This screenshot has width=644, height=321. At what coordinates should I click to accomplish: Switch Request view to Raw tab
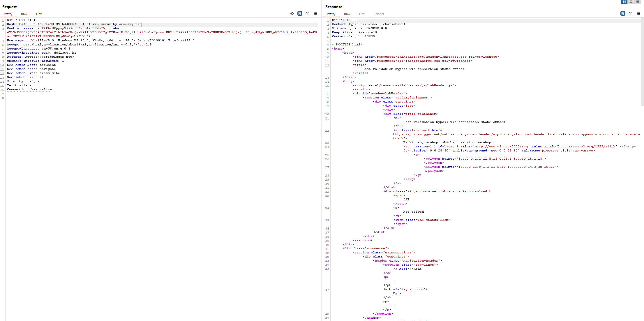(x=24, y=14)
